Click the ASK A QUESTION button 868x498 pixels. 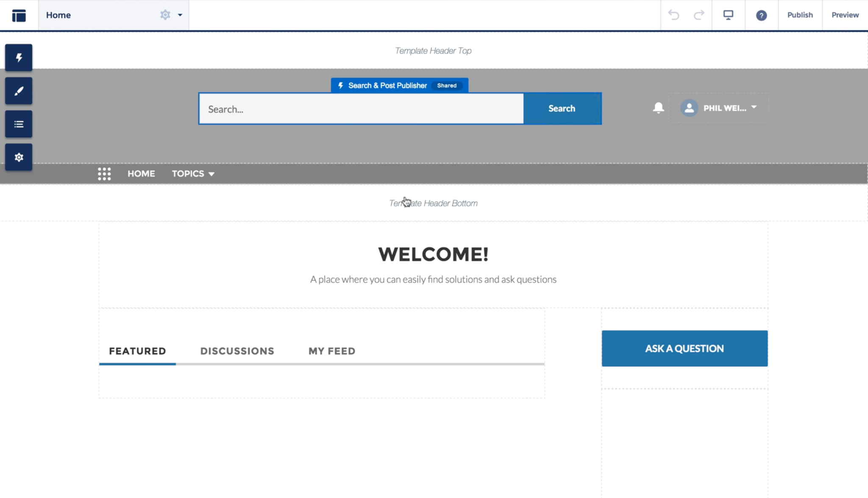click(x=684, y=349)
